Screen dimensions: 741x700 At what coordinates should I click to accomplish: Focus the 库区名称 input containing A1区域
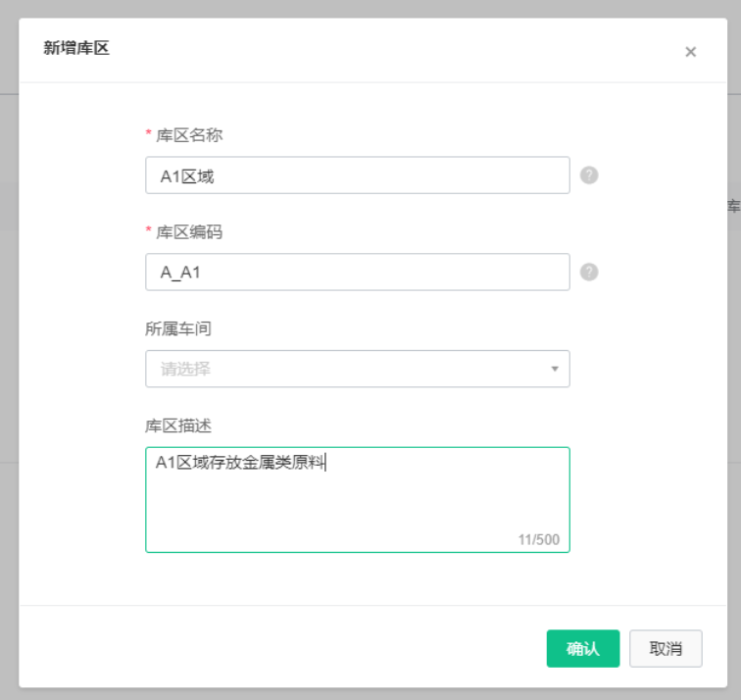pos(357,175)
